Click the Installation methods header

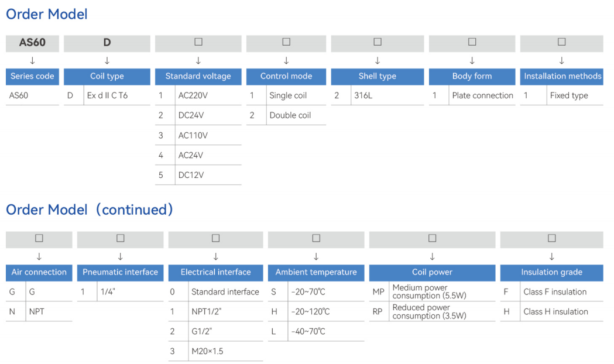coord(562,76)
